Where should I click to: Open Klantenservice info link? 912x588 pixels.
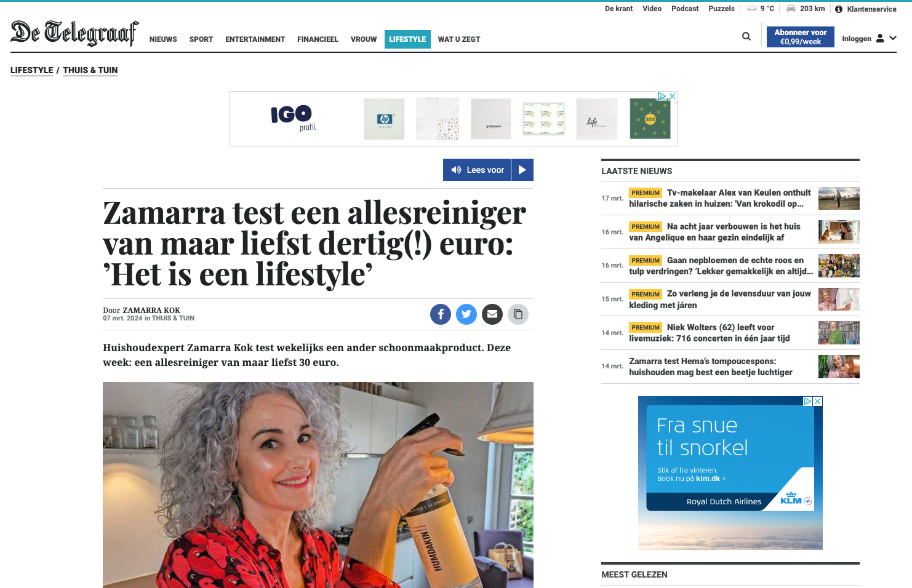click(866, 9)
